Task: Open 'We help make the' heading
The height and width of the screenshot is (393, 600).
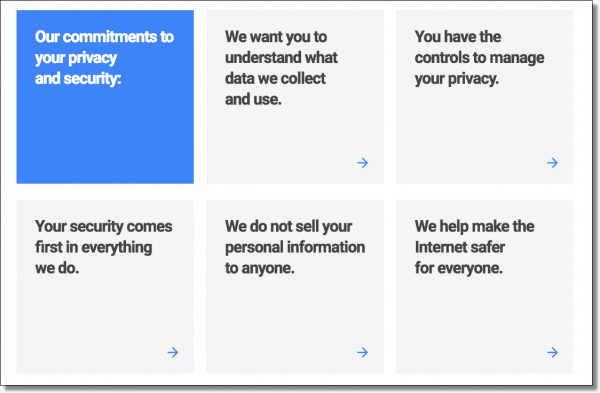Action: pos(474,247)
